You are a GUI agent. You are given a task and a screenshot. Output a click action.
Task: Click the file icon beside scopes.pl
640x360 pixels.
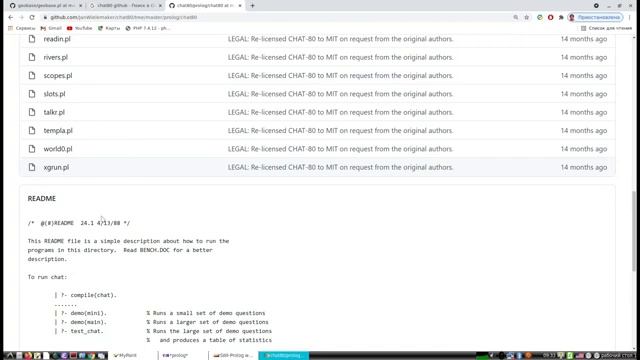pos(32,76)
